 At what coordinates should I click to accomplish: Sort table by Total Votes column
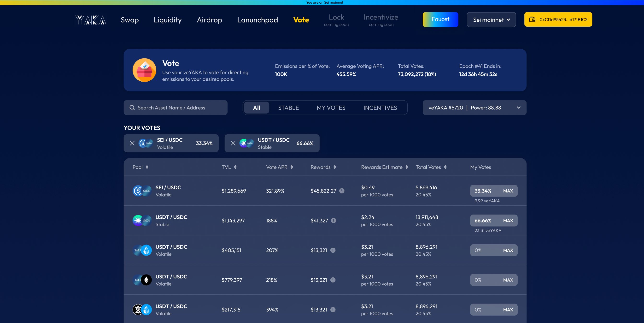(445, 167)
